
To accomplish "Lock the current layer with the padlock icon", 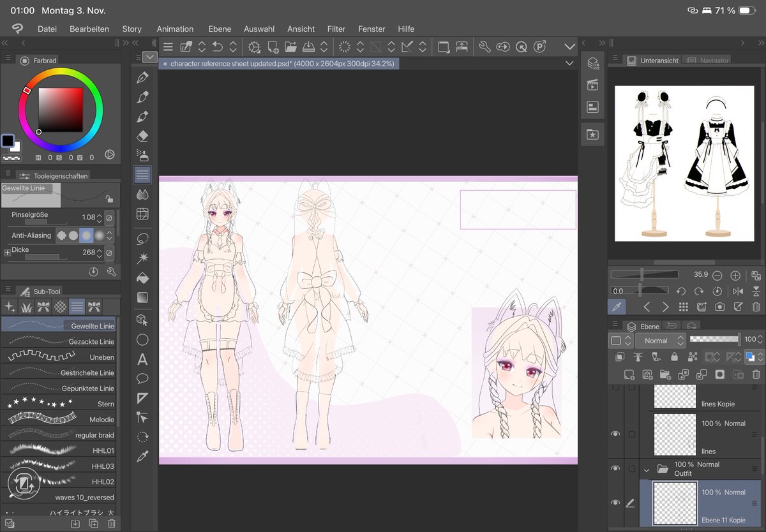I will tap(675, 357).
